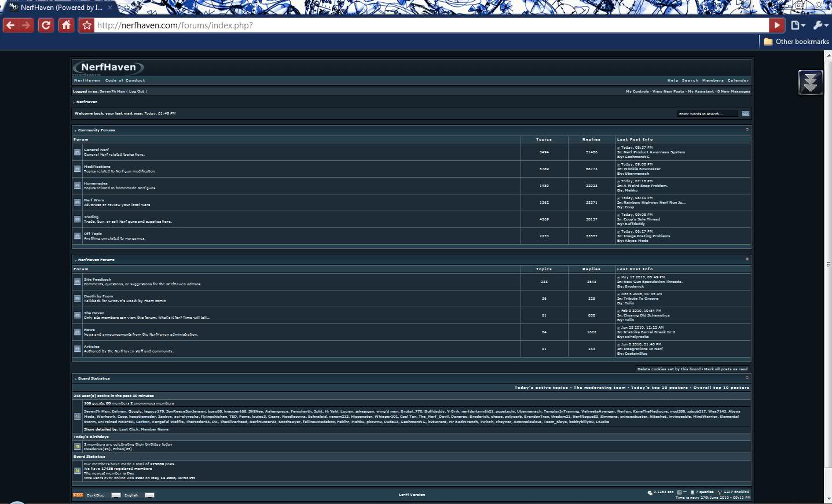Viewport: 832px width, 504px height.
Task: Click the NerfHaven logo banner
Action: 108,68
